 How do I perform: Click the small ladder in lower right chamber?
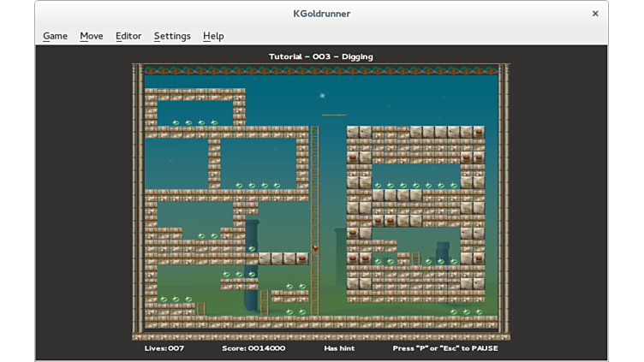pos(416,258)
